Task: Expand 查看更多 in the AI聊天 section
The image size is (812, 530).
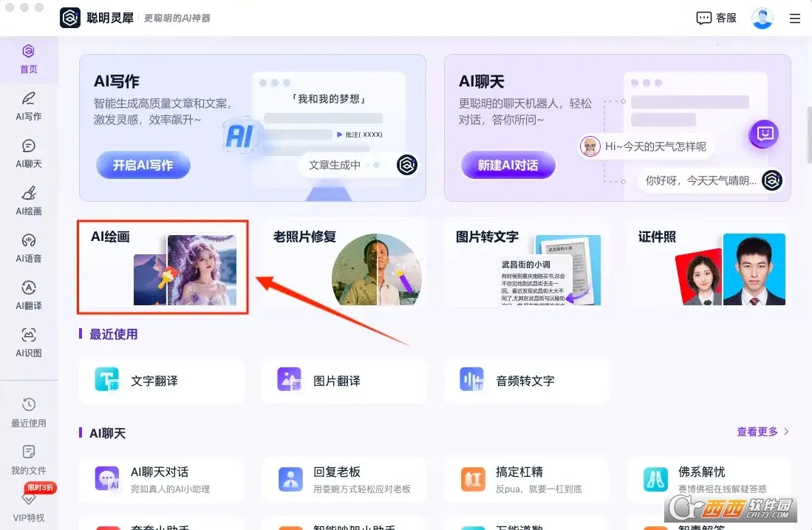Action: [x=762, y=431]
